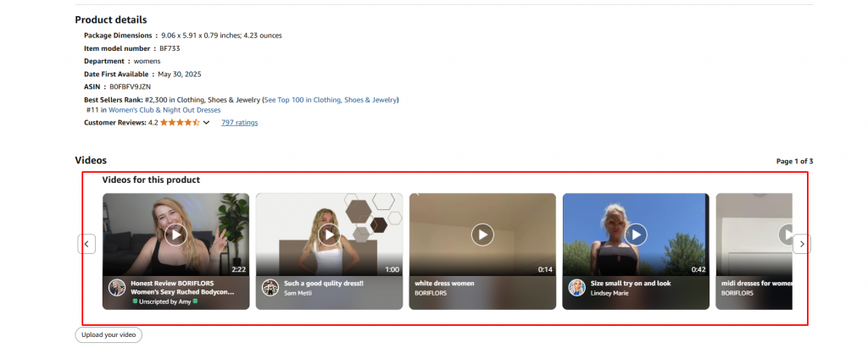Show next videos with right arrow
This screenshot has width=868, height=348.
pos(802,244)
